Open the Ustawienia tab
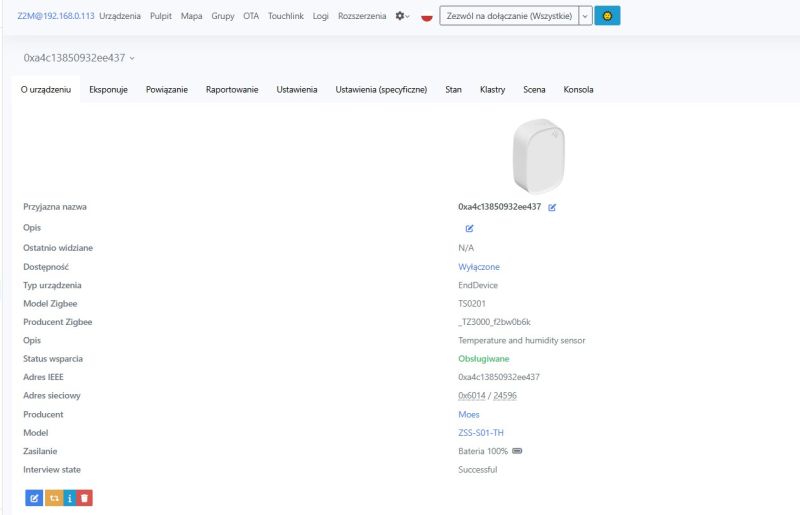 [x=297, y=89]
